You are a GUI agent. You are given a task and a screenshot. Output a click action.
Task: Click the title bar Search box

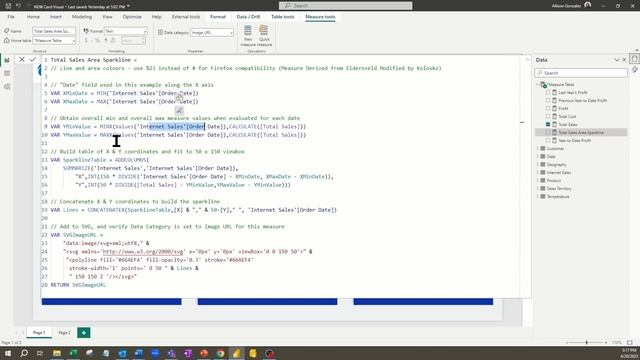346,6
